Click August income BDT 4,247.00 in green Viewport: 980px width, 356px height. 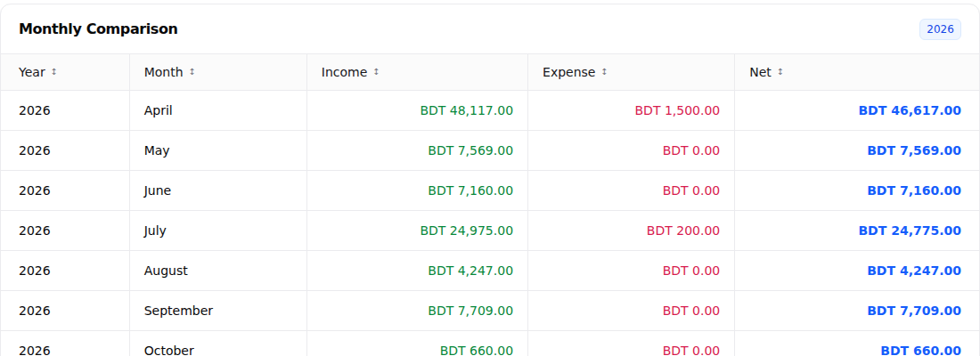(x=470, y=271)
